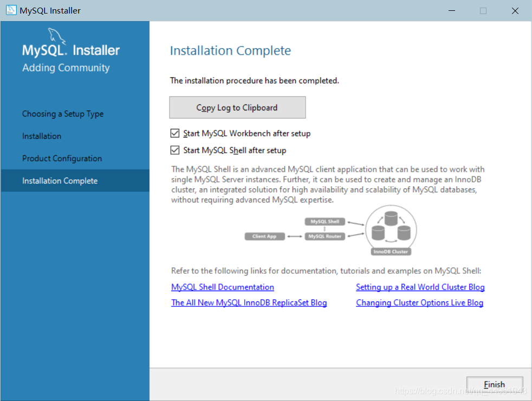Click InnoDB Cluster diagram icon
The image size is (532, 401).
tap(391, 230)
